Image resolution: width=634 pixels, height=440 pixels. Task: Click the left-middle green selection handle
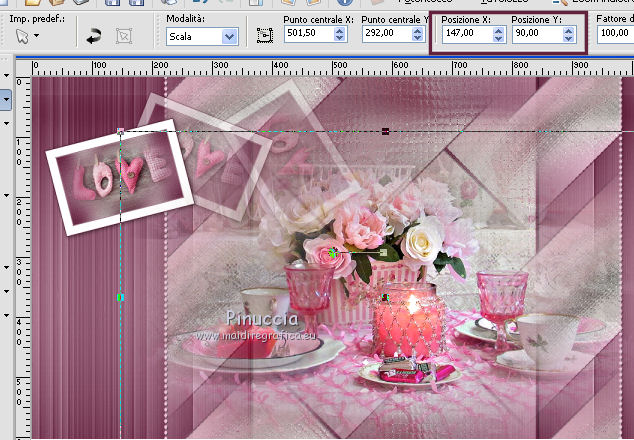(x=120, y=298)
